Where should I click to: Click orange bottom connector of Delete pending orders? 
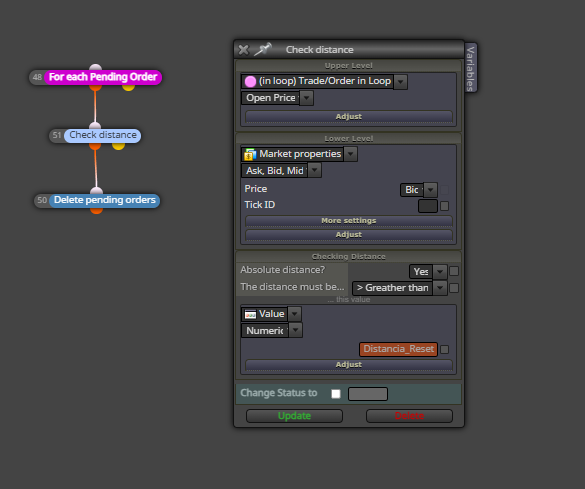tap(96, 211)
